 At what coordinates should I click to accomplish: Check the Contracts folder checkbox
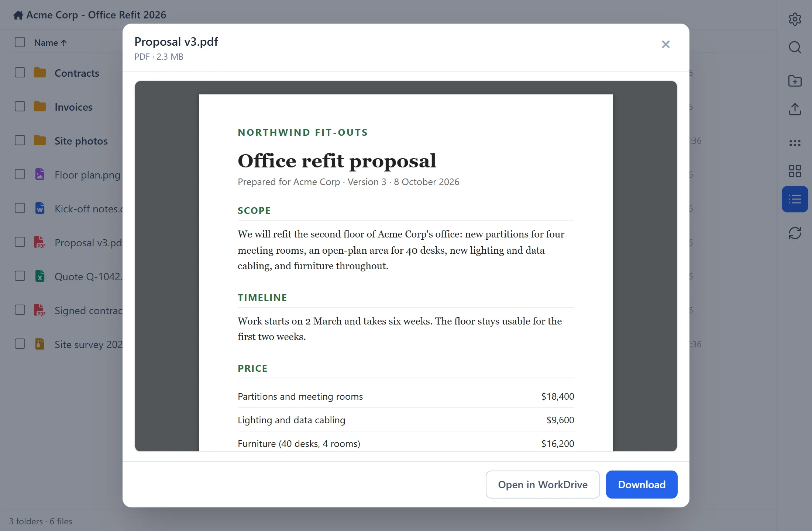(20, 72)
